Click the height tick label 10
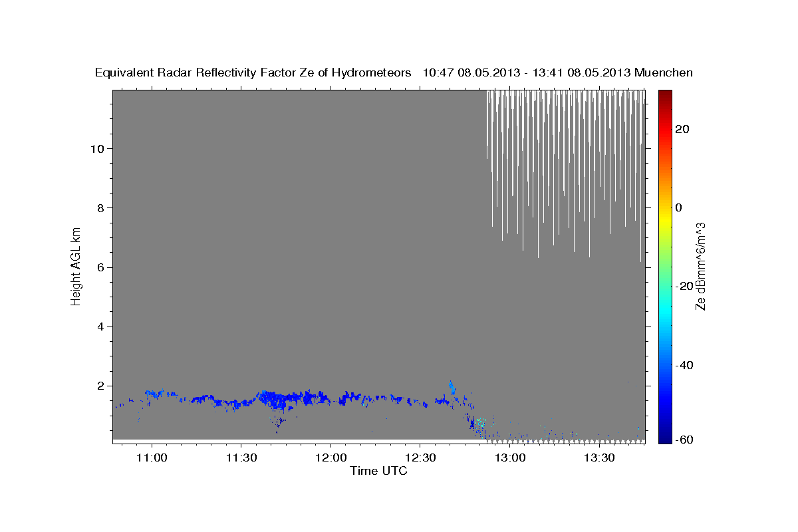The height and width of the screenshot is (532, 798). point(99,148)
